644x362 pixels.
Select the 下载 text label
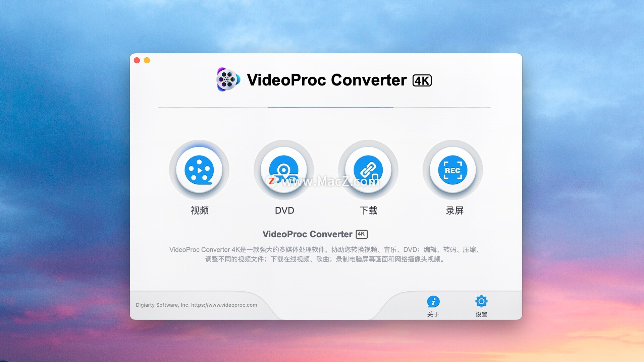(368, 210)
